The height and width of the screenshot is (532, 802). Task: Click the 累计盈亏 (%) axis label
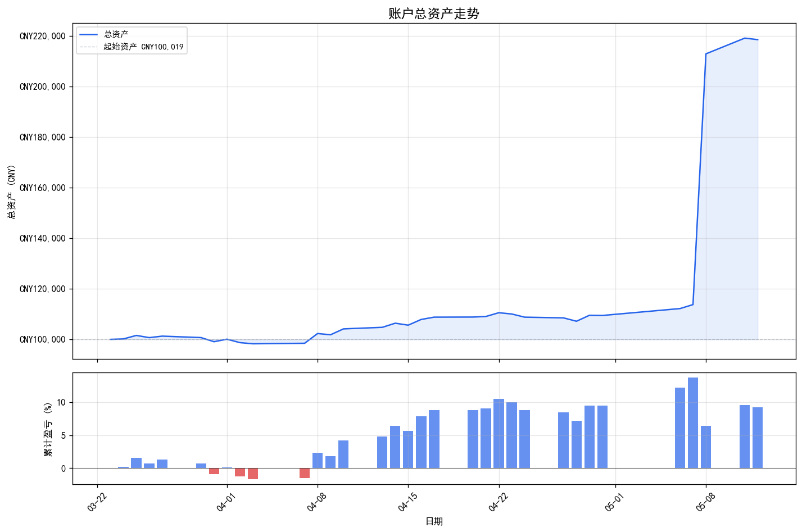(x=48, y=429)
